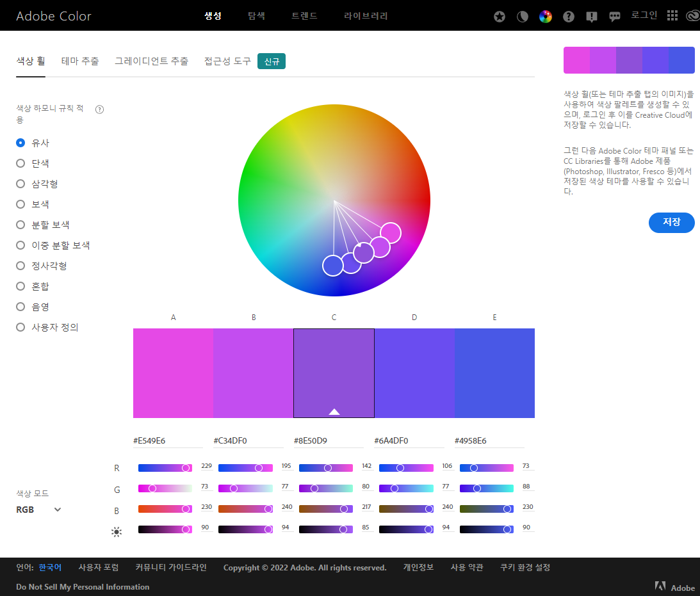
Task: Open help via the header question mark icon
Action: pos(569,17)
